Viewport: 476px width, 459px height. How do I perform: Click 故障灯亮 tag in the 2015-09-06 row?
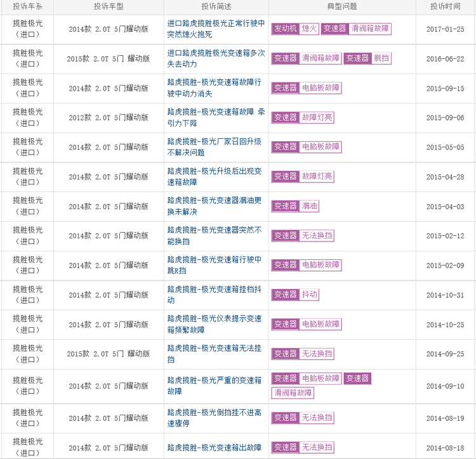click(317, 117)
